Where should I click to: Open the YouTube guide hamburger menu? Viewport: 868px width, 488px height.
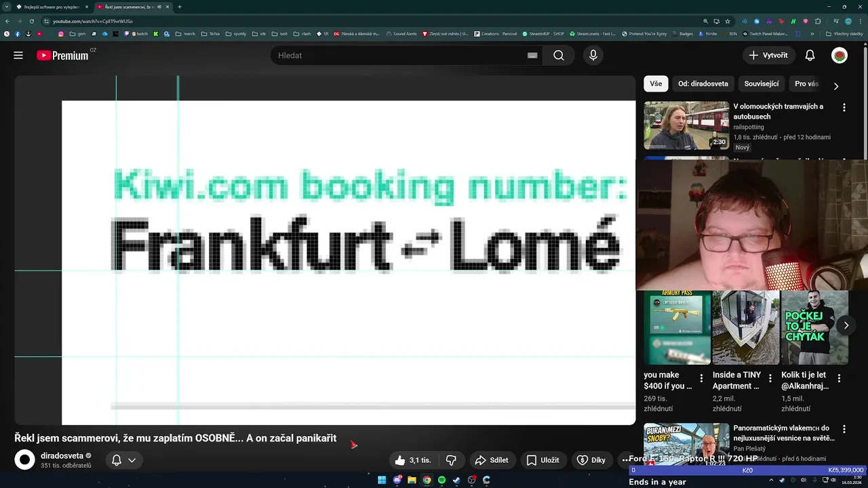(18, 56)
